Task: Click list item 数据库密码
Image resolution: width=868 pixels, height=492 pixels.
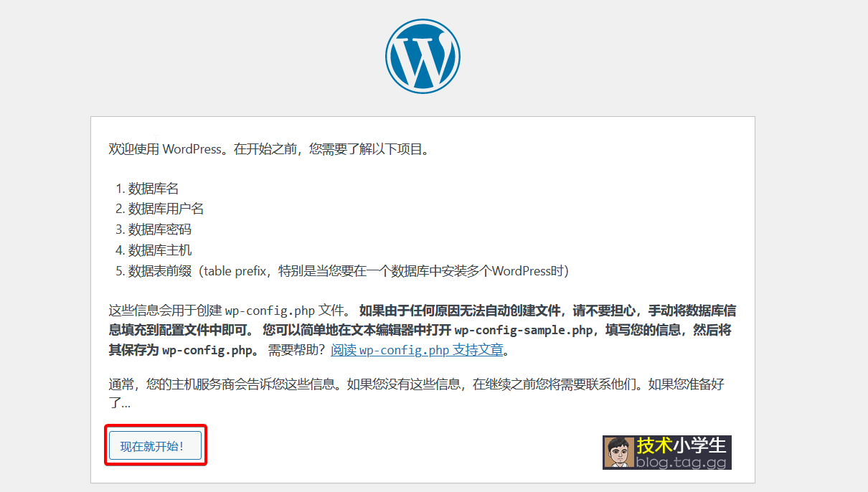Action: point(160,230)
